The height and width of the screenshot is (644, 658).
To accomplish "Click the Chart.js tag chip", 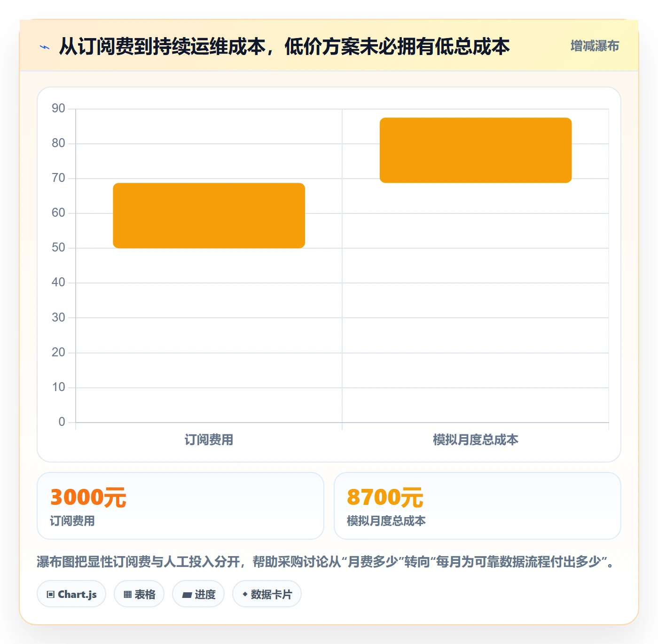I will (x=71, y=594).
